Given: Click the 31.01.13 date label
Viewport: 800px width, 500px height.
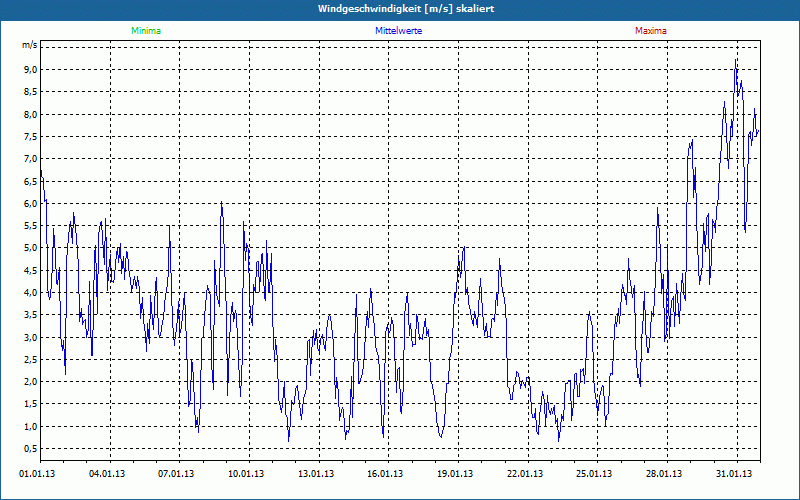Looking at the screenshot, I should (x=734, y=474).
